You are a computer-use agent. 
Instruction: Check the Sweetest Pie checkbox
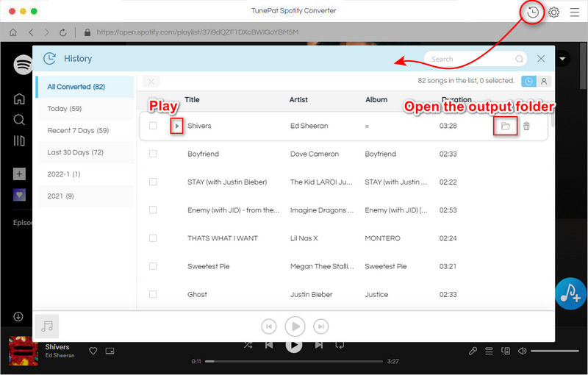pyautogui.click(x=153, y=266)
